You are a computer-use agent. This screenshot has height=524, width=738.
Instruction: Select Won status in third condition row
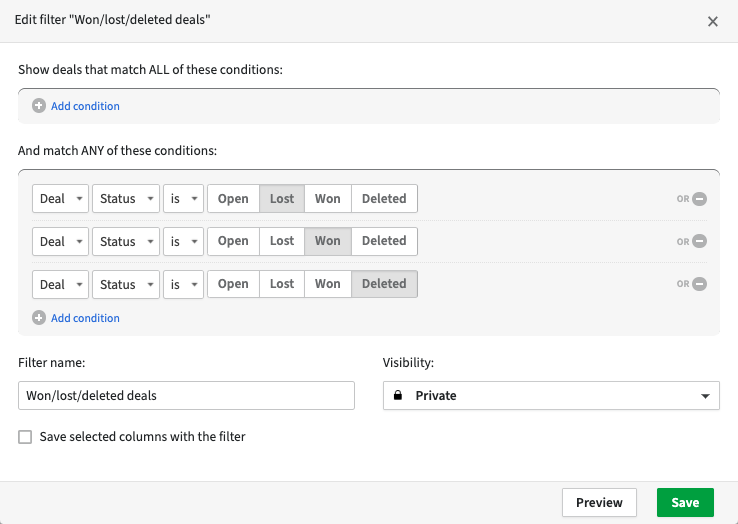pos(327,284)
